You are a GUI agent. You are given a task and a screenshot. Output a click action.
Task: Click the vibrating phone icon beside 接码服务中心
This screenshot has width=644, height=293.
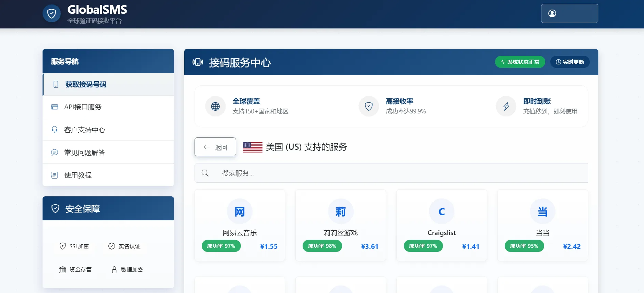tap(198, 62)
